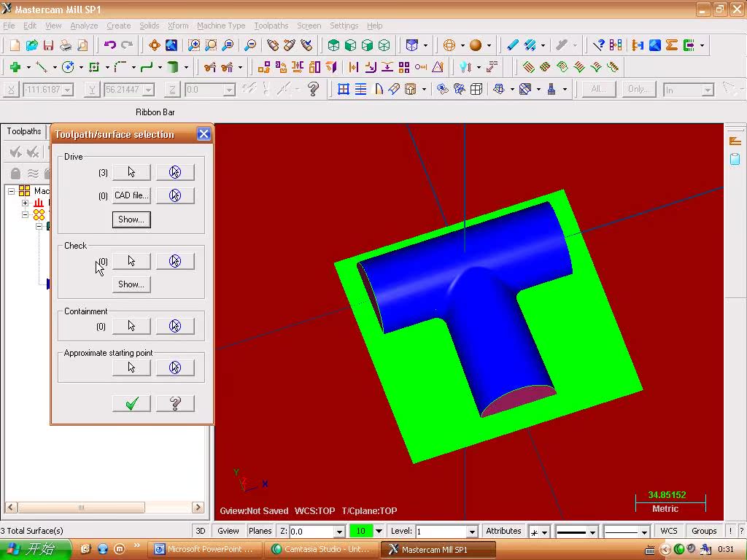747x560 pixels.
Task: Create a new file with the blank page icon
Action: pos(15,45)
